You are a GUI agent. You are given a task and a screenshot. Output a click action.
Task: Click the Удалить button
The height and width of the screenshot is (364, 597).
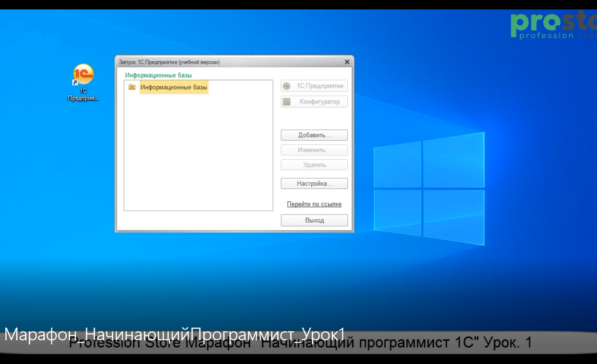(x=314, y=165)
